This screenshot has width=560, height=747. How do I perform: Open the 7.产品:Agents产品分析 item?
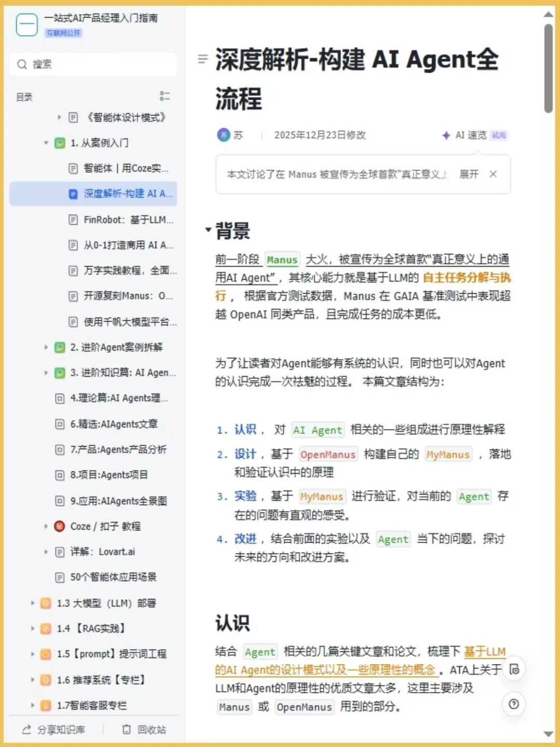(111, 449)
